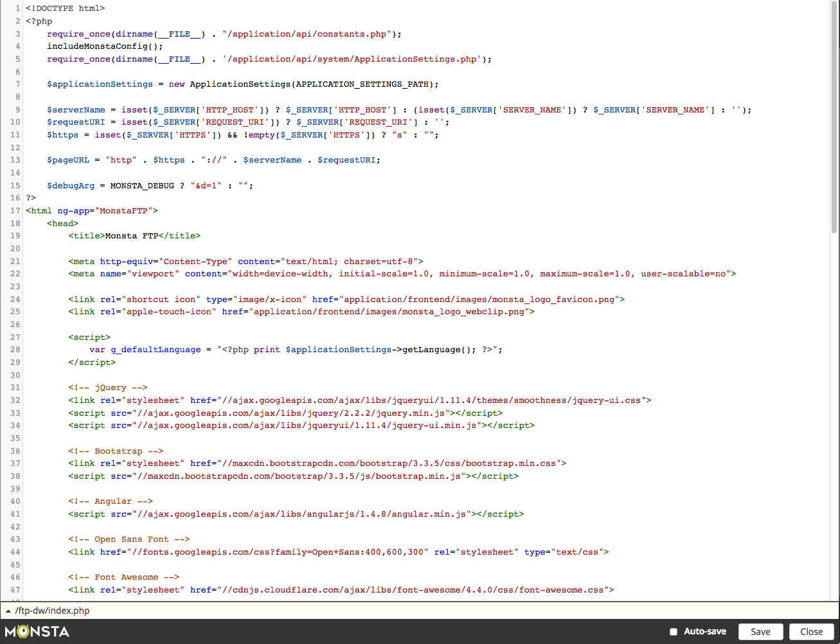Click the monsta_logo_webclip.png href path
840x644 pixels.
click(x=389, y=312)
